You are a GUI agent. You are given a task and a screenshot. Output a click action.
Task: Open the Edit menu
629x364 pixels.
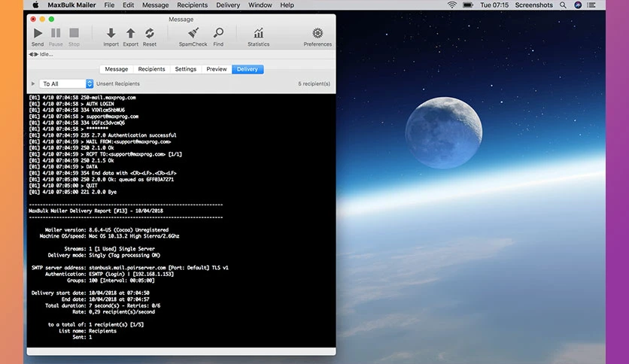[129, 5]
